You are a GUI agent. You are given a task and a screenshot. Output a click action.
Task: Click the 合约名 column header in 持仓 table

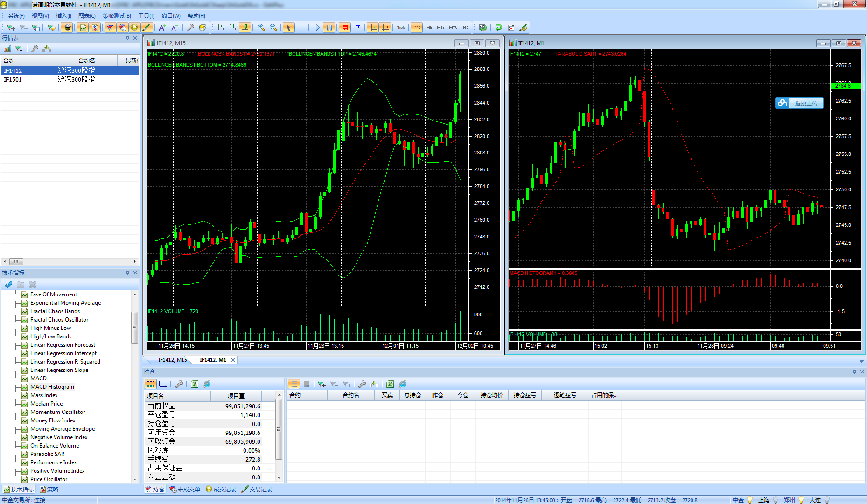(351, 395)
